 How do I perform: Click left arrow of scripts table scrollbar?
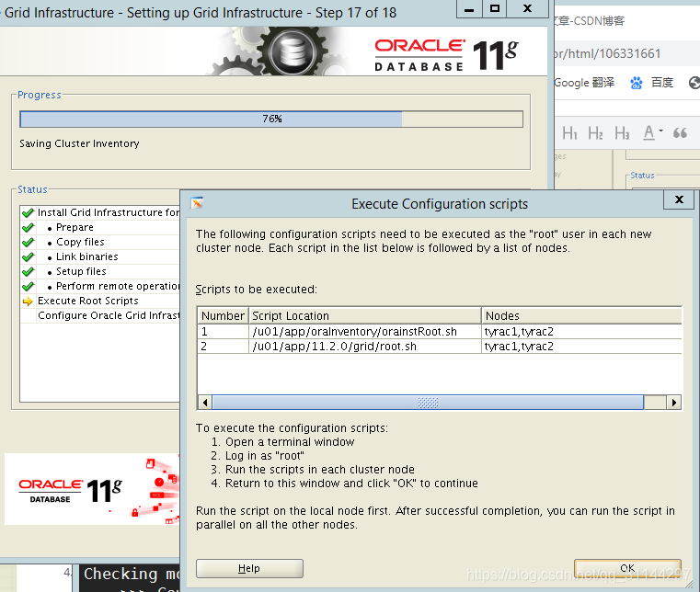(205, 403)
